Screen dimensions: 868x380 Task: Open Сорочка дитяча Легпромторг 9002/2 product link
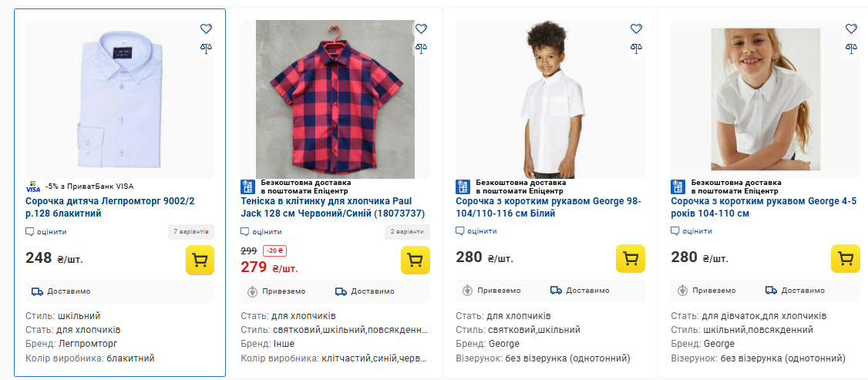click(109, 207)
